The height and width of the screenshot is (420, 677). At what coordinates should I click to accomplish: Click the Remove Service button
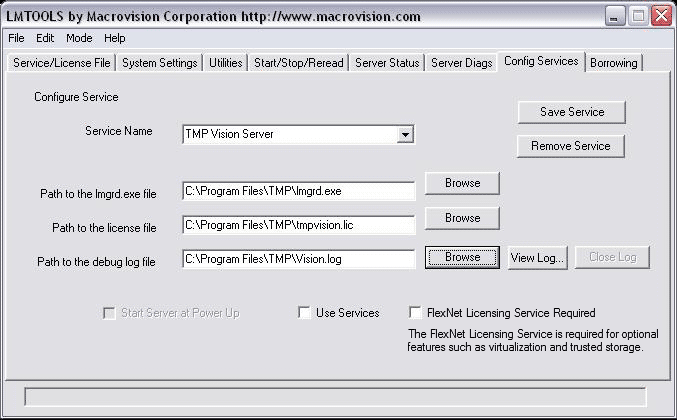[x=571, y=146]
